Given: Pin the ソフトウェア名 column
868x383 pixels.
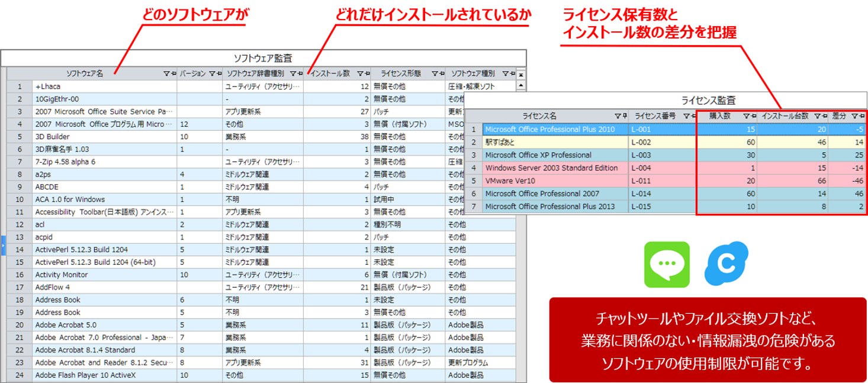Looking at the screenshot, I should [x=173, y=74].
